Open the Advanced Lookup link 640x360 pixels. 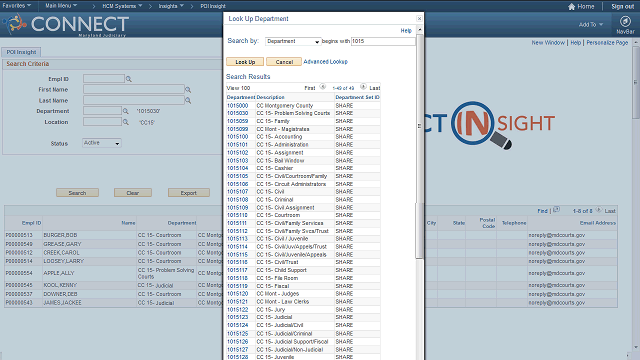(x=325, y=62)
